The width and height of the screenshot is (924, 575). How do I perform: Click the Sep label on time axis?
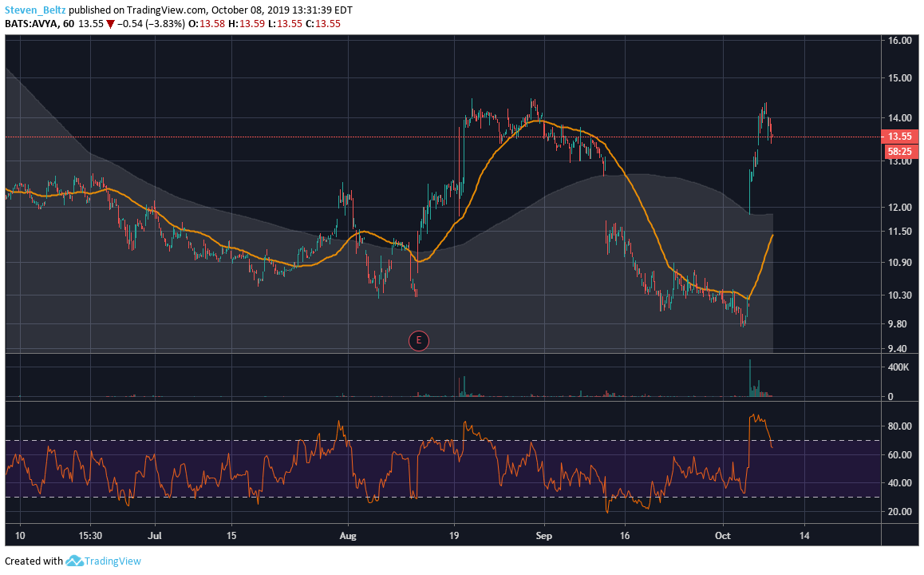pos(544,536)
